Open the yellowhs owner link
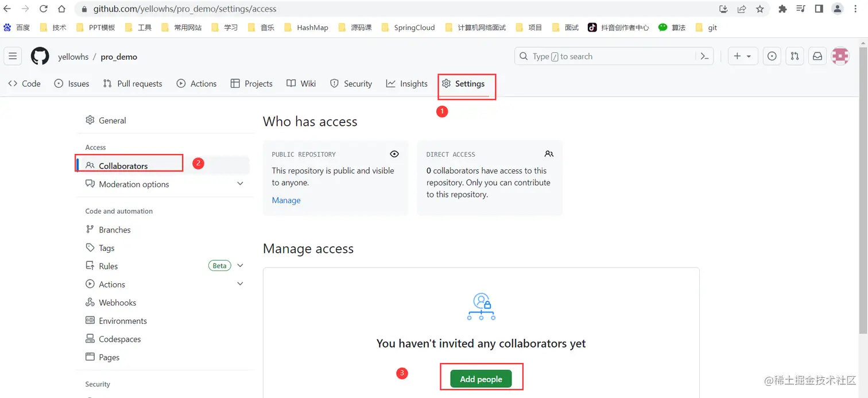This screenshot has height=398, width=868. [x=73, y=57]
